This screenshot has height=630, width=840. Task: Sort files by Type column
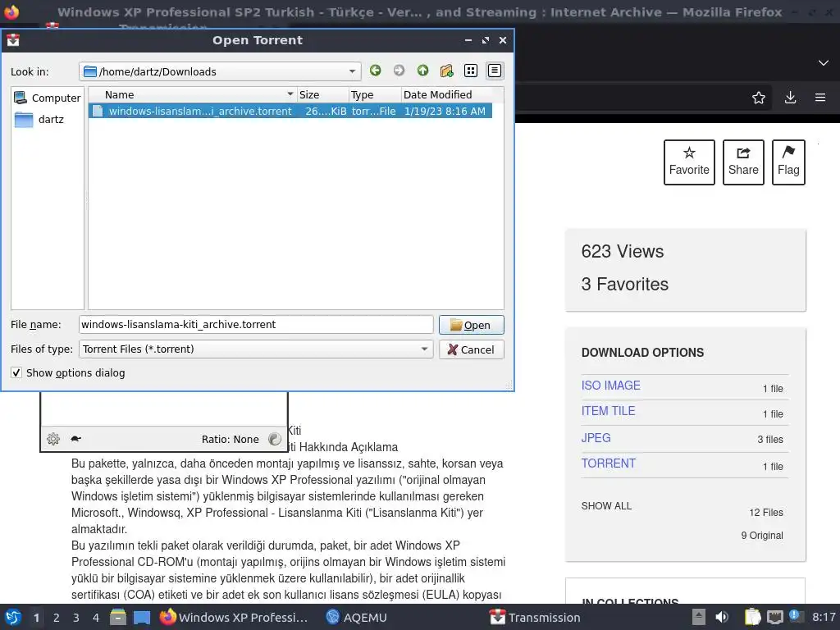[374, 95]
